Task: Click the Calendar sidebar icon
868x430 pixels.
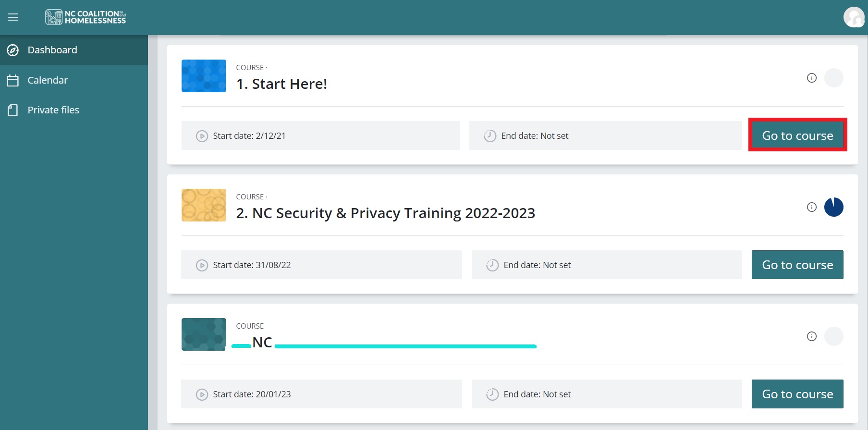Action: click(x=13, y=80)
